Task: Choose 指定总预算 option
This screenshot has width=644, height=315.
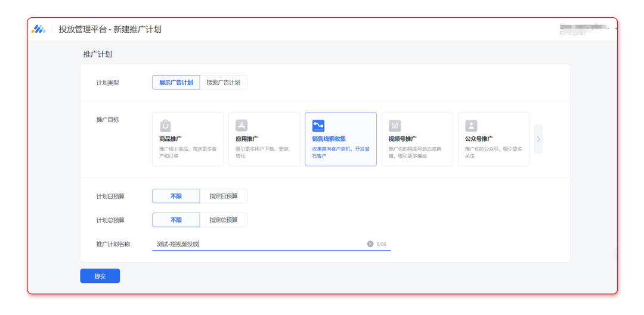Action: click(223, 220)
